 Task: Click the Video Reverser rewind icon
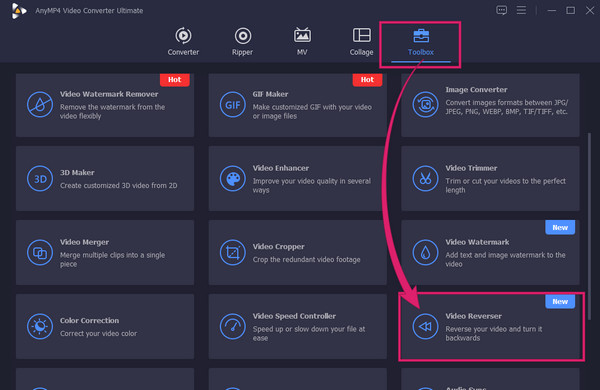click(x=425, y=326)
